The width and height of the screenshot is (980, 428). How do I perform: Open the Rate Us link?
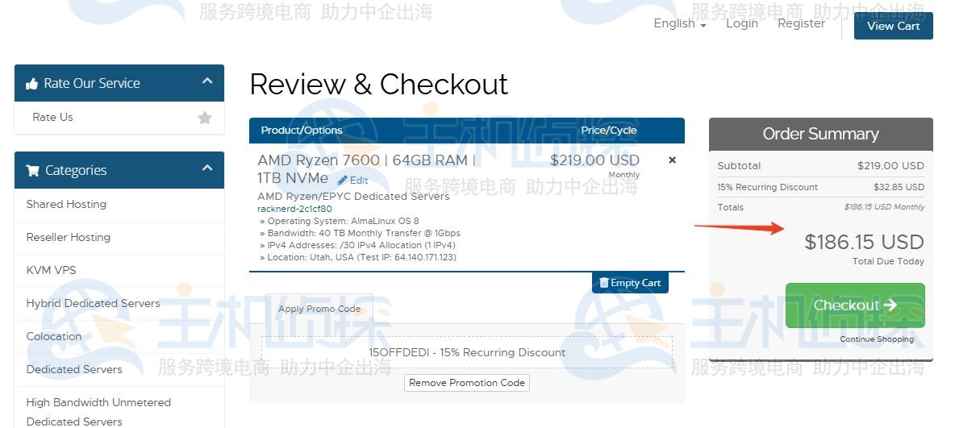click(52, 117)
